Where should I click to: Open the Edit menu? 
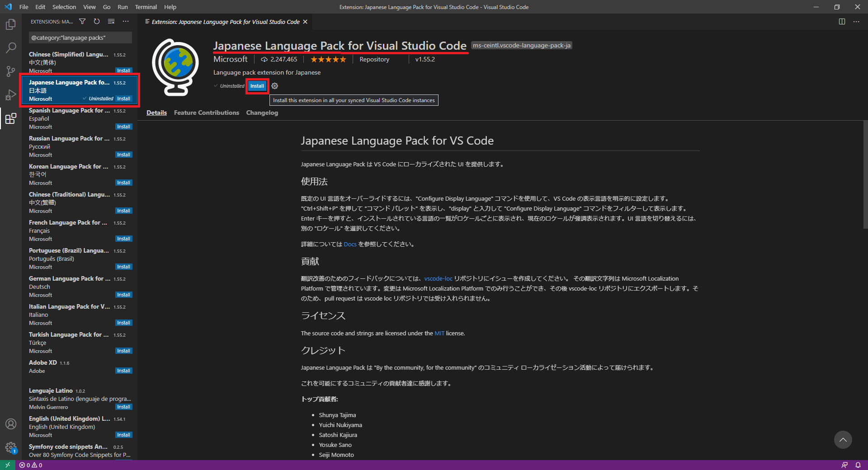40,7
